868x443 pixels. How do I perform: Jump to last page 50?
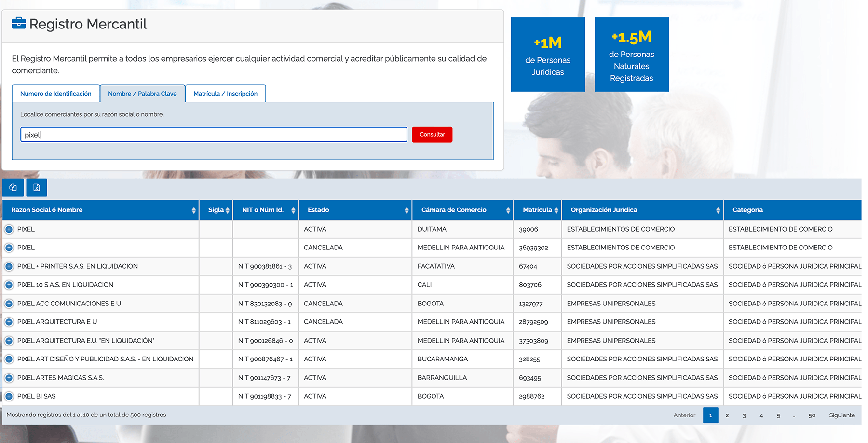(812, 415)
